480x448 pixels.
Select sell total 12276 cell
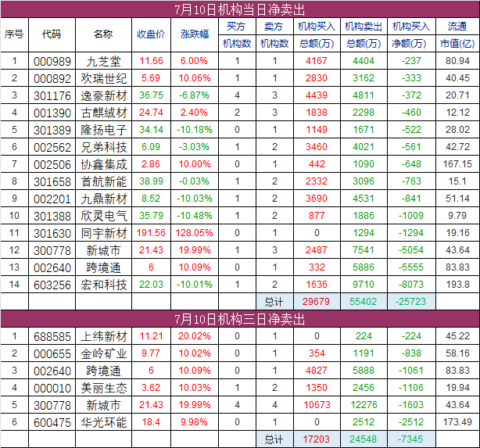pos(364,404)
